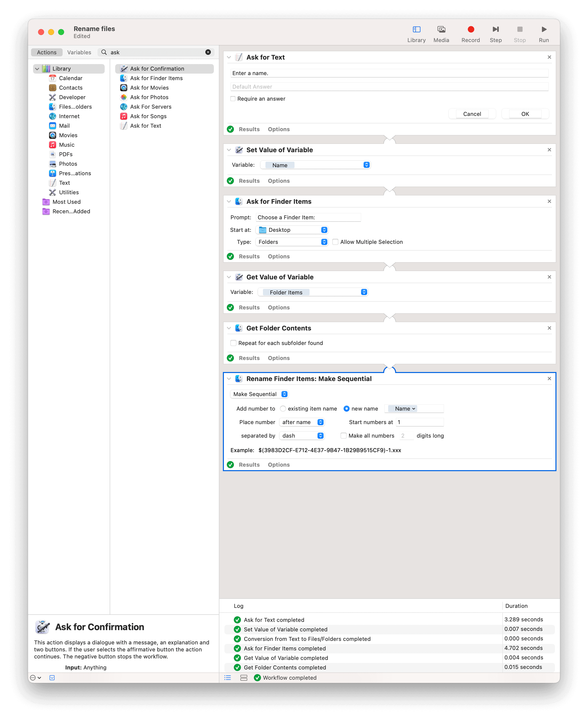The width and height of the screenshot is (588, 720).
Task: Select Music category in library
Action: 66,145
